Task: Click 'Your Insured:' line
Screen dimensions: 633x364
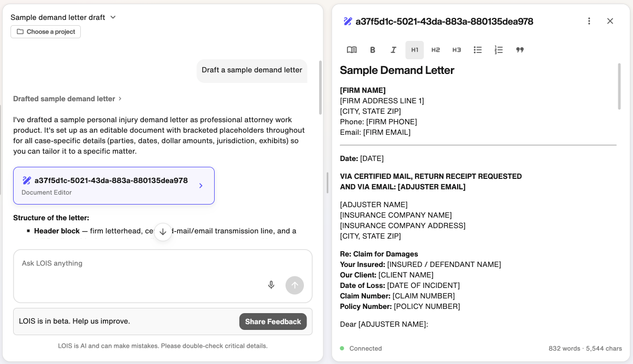Action: click(x=420, y=264)
